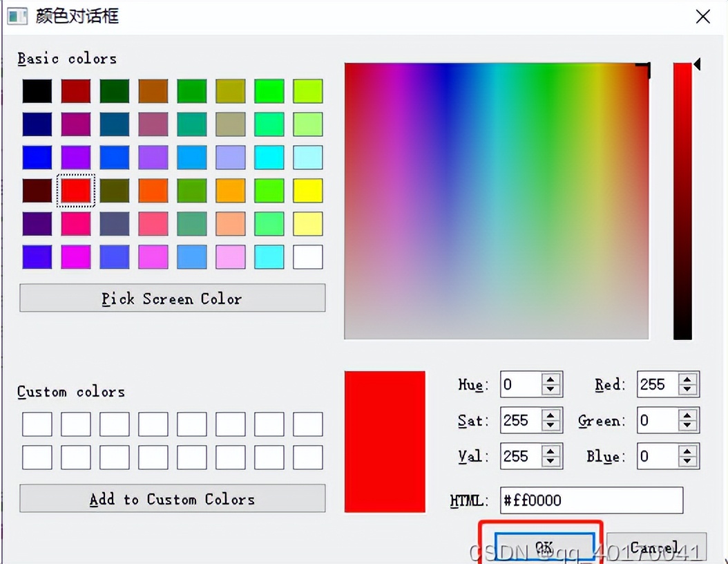Screen dimensions: 728x564
Task: Select the black basic color swatch
Action: 37,91
